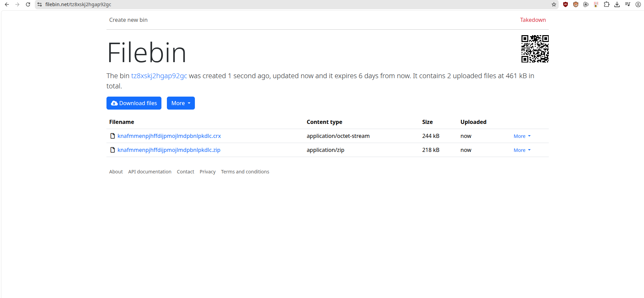644x298 pixels.
Task: Click the Uploaded column header
Action: point(473,122)
